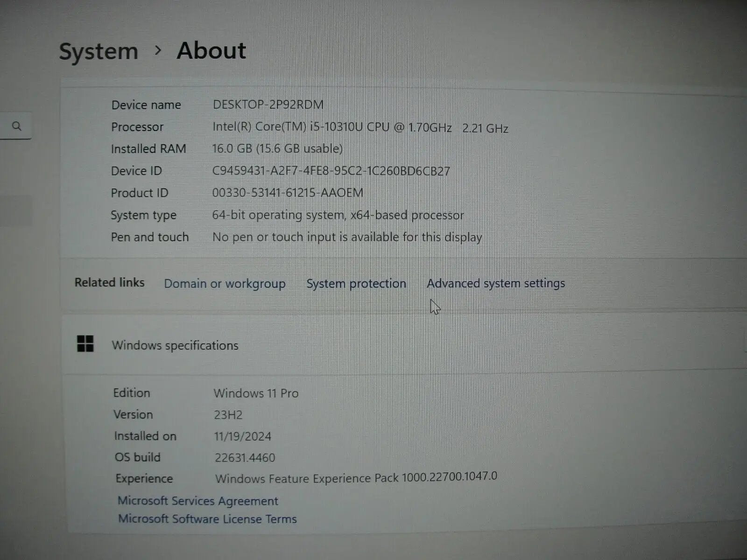This screenshot has width=747, height=560.
Task: Click the Device ID value C9459431-A2F7
Action: pos(331,171)
